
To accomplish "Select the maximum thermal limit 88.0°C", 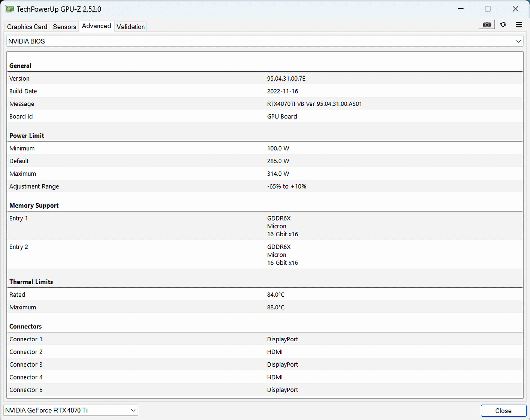I will pos(276,307).
